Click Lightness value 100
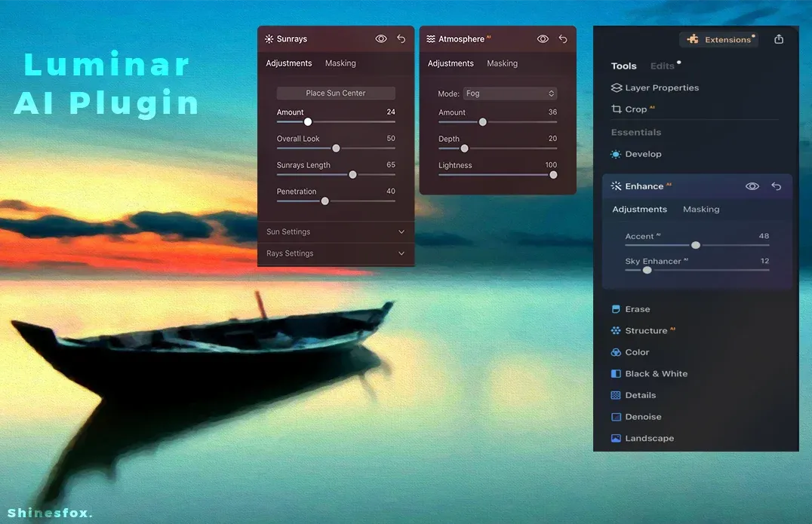The image size is (812, 524). [551, 165]
